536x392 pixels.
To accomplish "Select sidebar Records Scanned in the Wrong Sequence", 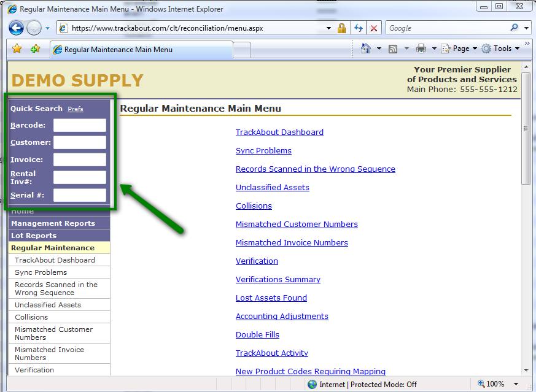I will click(x=59, y=288).
